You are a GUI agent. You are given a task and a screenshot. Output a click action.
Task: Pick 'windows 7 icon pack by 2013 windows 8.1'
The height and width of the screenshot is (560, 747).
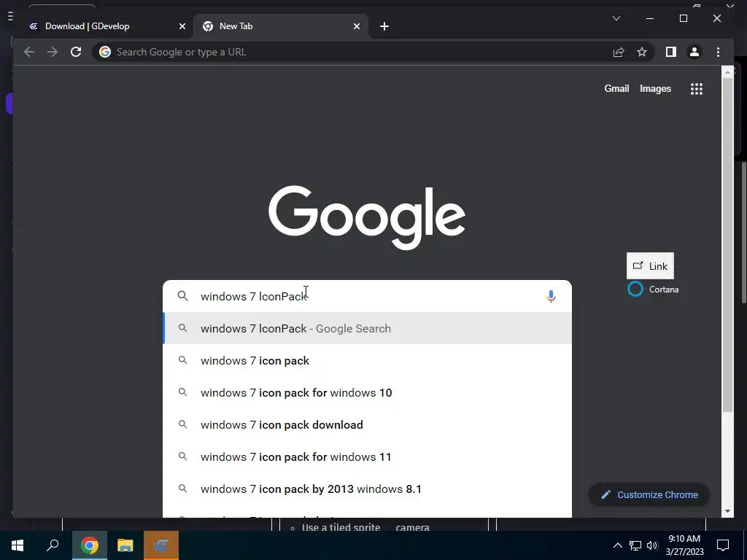(x=367, y=489)
